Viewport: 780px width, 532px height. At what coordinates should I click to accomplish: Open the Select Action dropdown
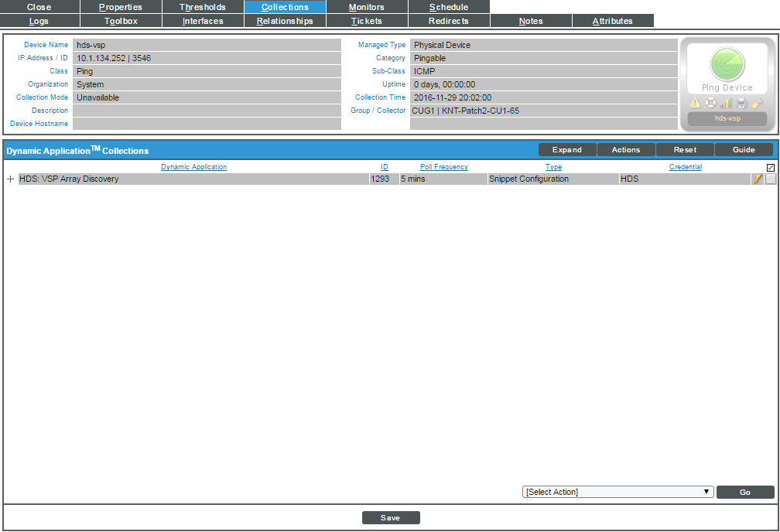tap(617, 492)
